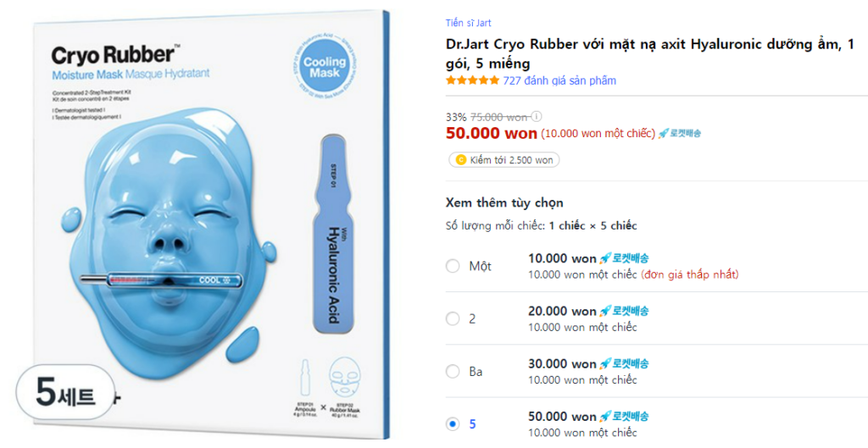Image resolution: width=868 pixels, height=448 pixels.
Task: Click the info icon beside 75.000 won
Action: (537, 117)
